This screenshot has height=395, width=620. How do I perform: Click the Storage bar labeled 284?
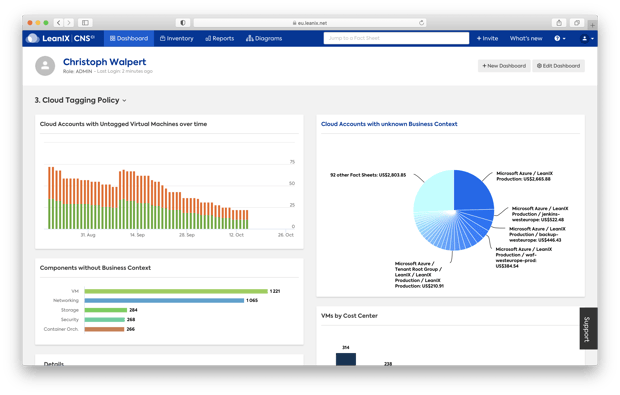click(106, 310)
